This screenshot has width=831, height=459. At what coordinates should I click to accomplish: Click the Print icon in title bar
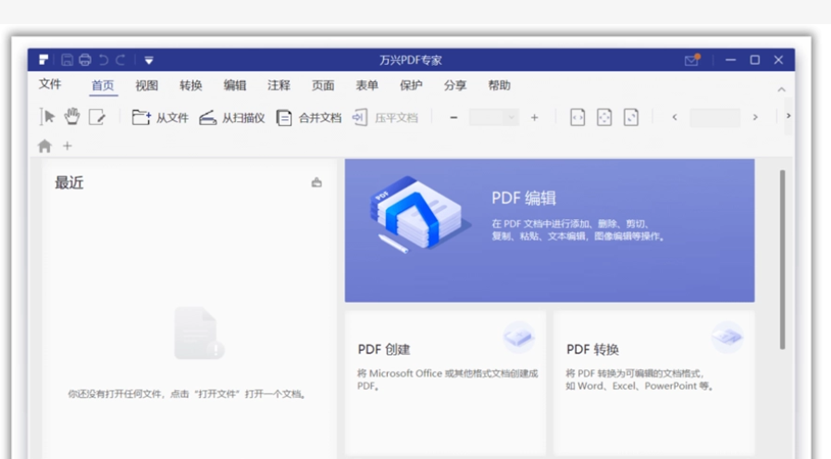pos(85,60)
